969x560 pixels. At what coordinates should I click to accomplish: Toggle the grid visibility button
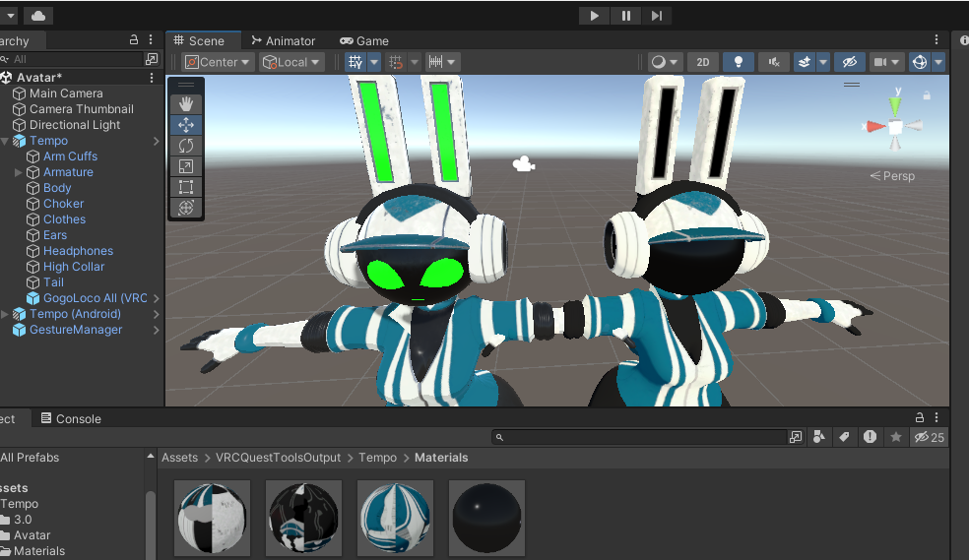pos(355,62)
